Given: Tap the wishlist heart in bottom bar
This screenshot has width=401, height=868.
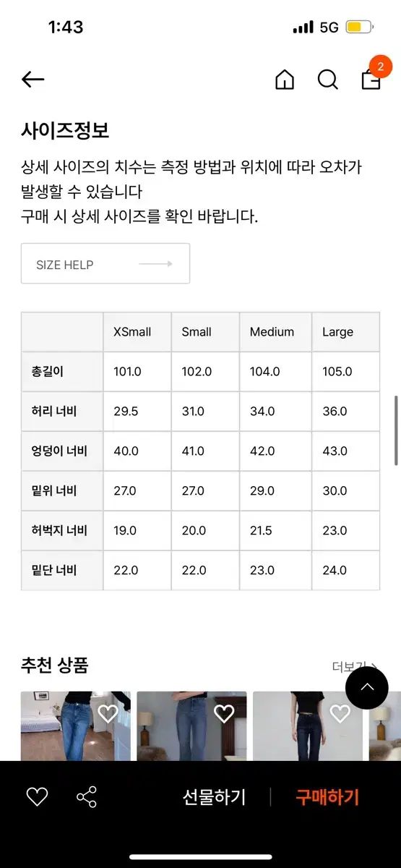Looking at the screenshot, I should (37, 797).
